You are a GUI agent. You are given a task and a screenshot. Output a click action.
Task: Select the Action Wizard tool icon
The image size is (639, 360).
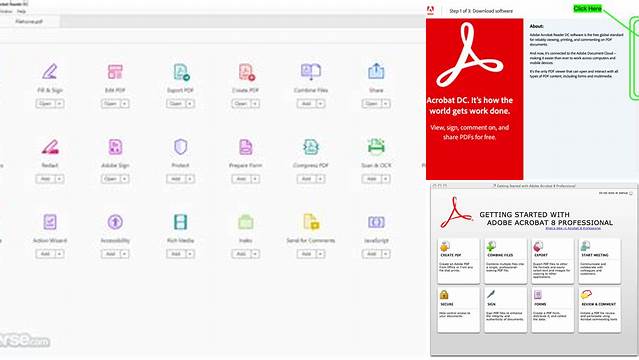[x=50, y=222]
